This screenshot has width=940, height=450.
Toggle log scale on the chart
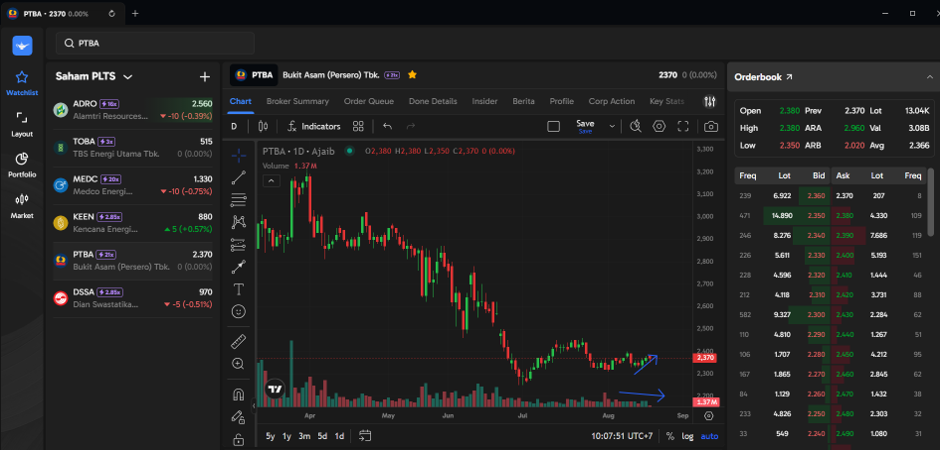point(687,436)
